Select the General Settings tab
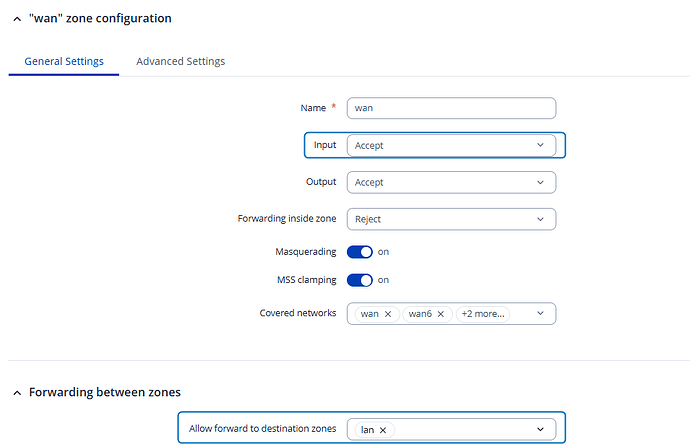 pos(64,61)
